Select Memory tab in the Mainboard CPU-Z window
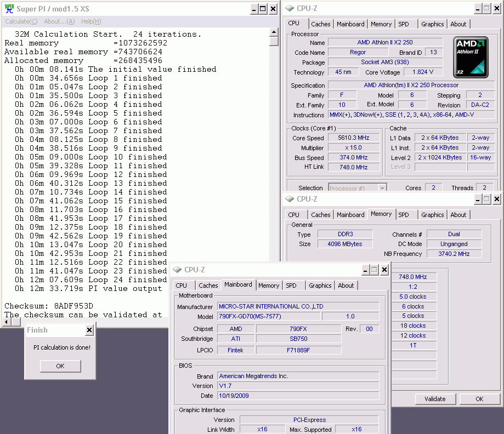504x434 pixels. click(268, 285)
